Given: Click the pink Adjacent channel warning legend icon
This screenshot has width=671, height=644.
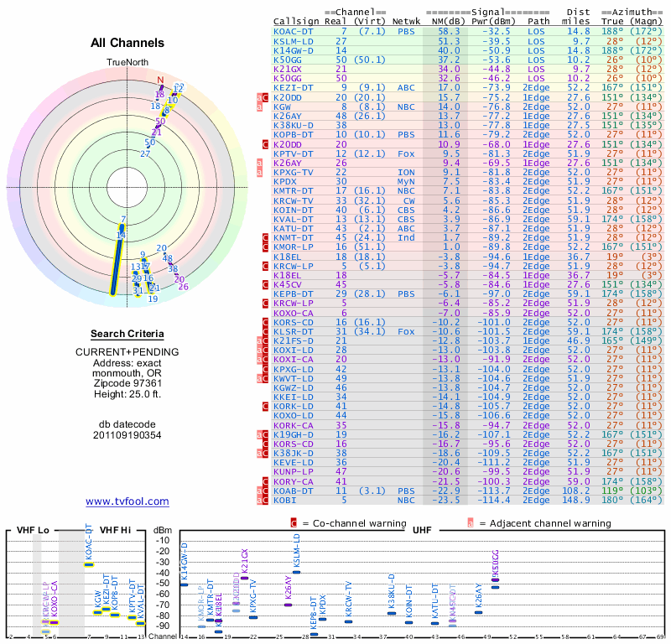Looking at the screenshot, I should (x=470, y=523).
